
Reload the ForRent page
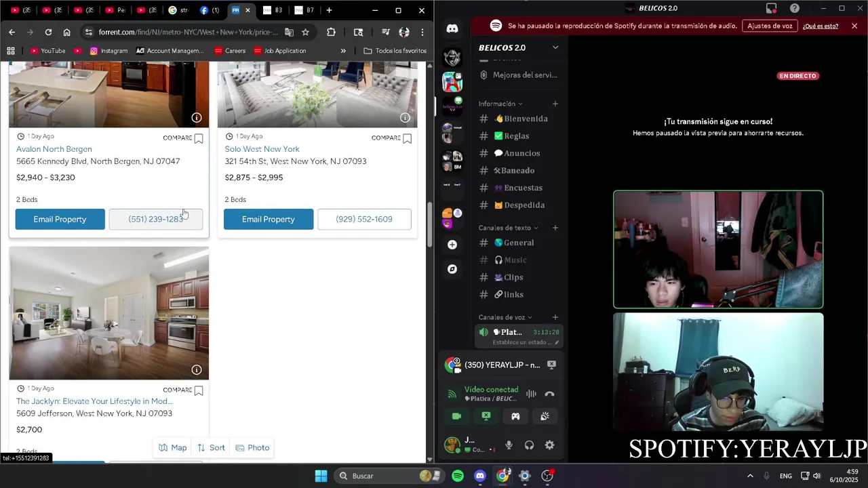pyautogui.click(x=48, y=32)
